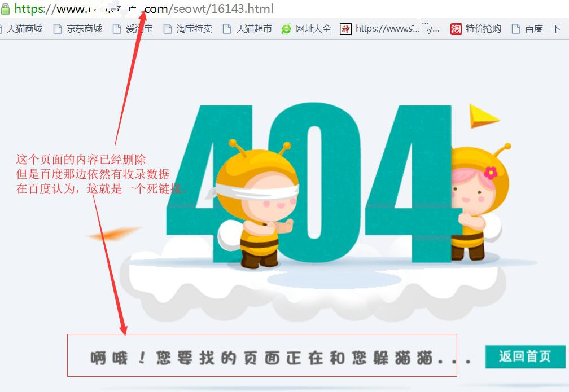Image resolution: width=569 pixels, height=392 pixels.
Task: Select the 淘宝特卖 bookmark
Action: pos(194,29)
